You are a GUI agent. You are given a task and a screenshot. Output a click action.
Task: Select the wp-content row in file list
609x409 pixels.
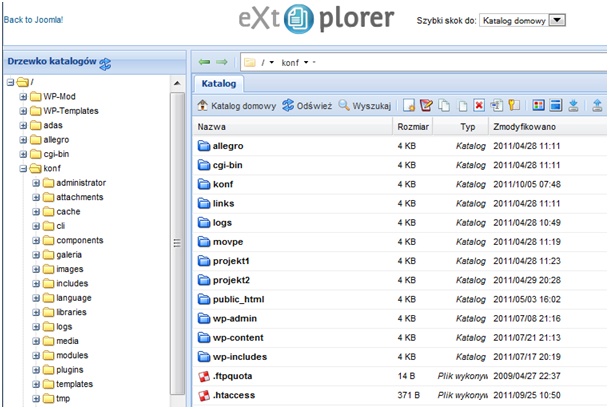400,338
